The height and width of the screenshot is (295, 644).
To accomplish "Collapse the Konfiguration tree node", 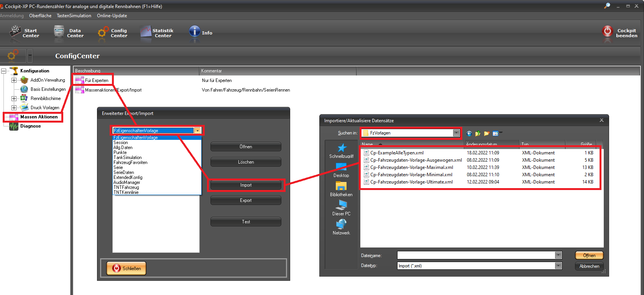I will 4,71.
